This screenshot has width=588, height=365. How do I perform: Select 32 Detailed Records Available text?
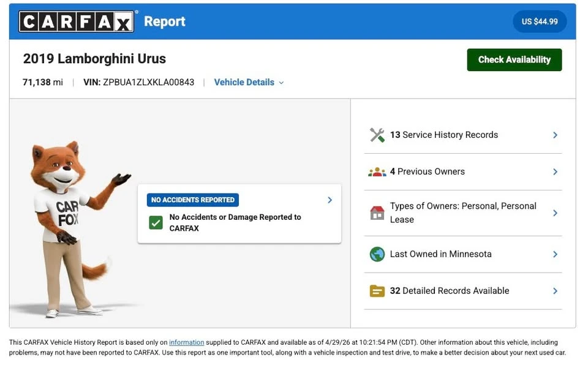(x=449, y=291)
